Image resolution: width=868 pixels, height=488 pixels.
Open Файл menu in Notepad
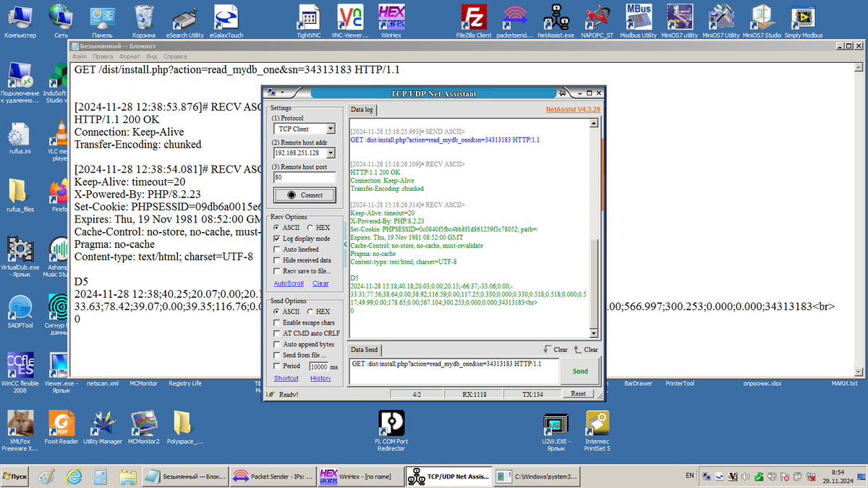coord(80,56)
